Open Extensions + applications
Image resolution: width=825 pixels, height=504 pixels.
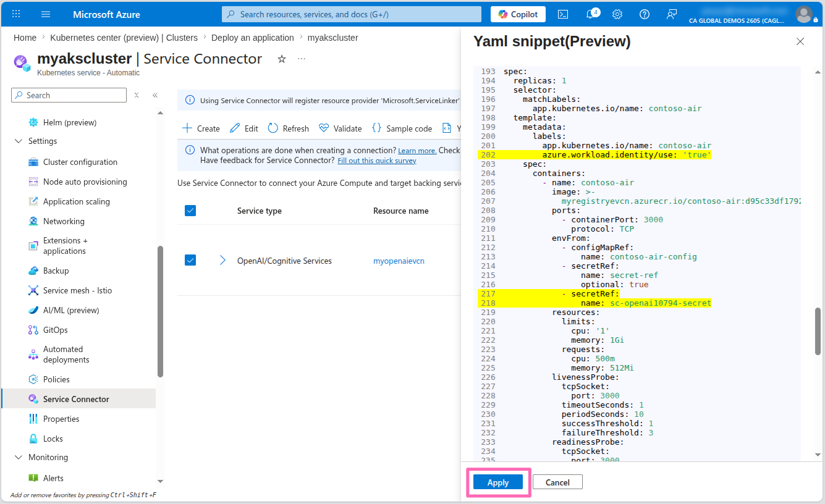(66, 246)
